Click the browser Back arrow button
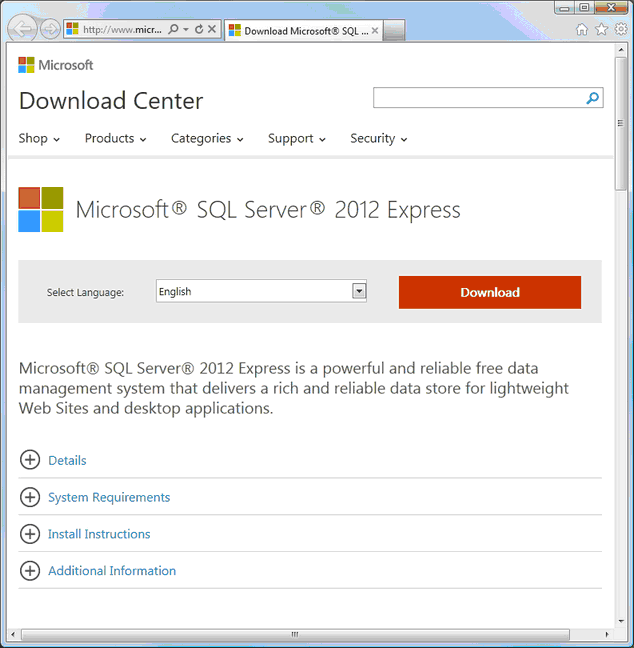The image size is (634, 648). coord(22,29)
